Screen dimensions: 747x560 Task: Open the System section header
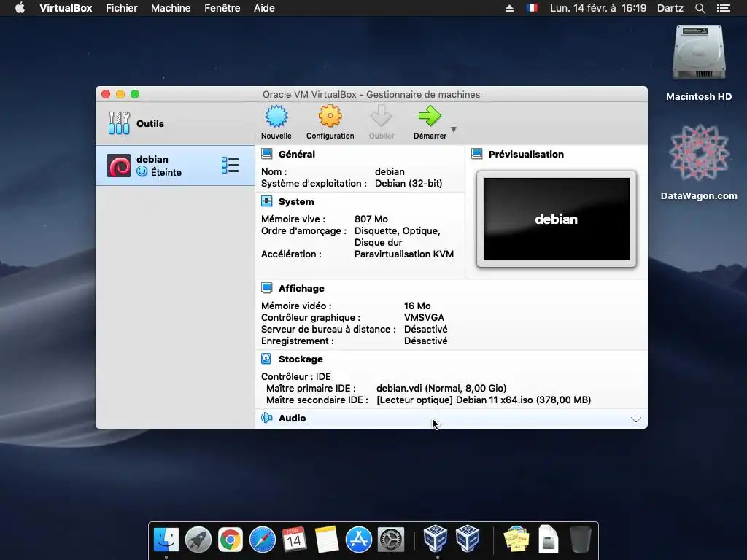296,201
